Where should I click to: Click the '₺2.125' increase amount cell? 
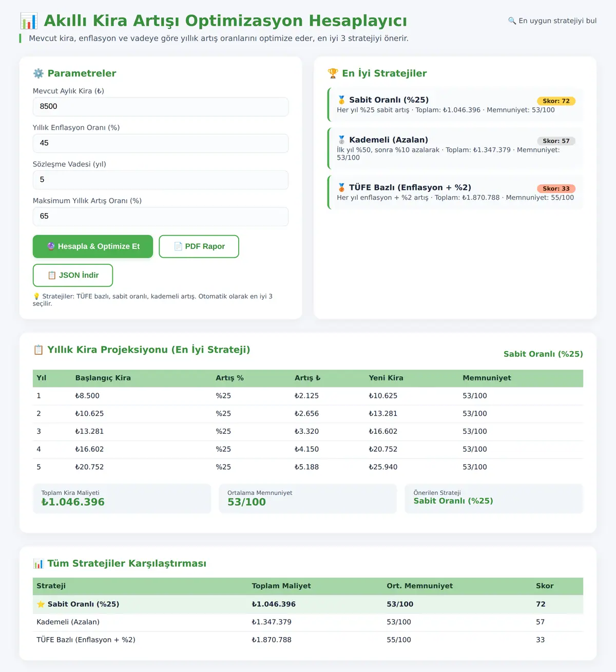coord(306,396)
